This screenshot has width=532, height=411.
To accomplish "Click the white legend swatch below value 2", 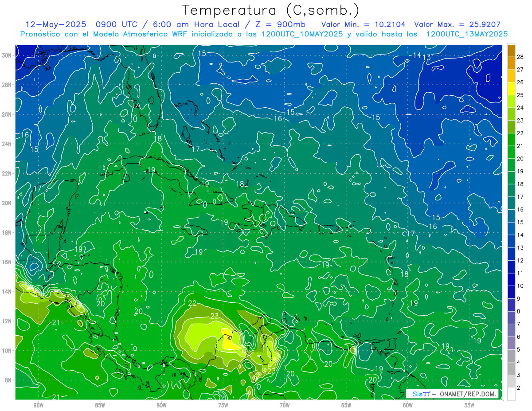I will coord(512,394).
